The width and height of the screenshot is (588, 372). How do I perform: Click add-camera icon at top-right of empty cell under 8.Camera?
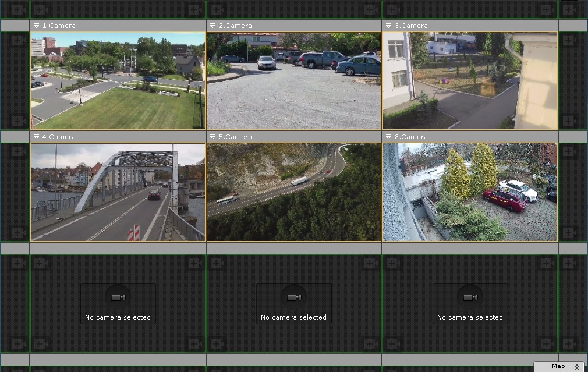(546, 263)
